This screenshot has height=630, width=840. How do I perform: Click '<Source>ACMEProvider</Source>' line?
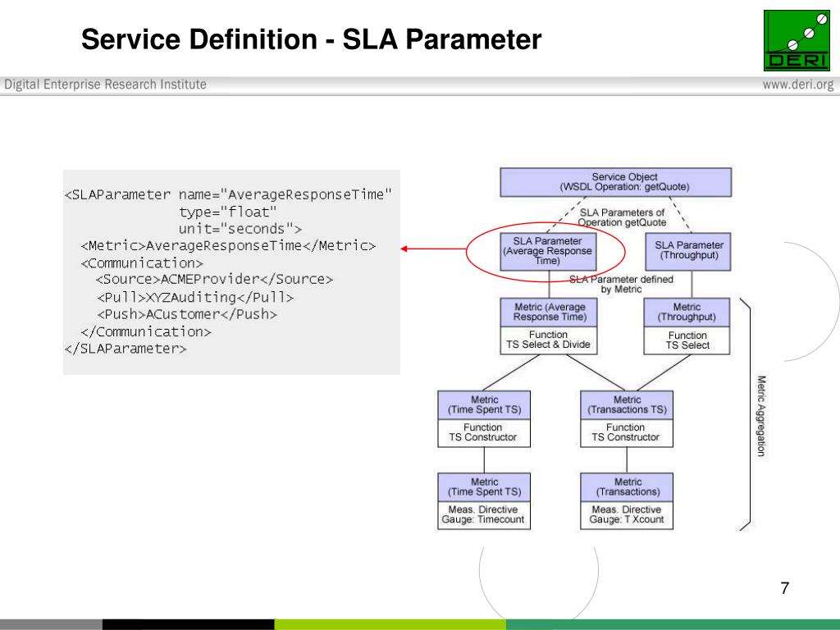tap(214, 280)
